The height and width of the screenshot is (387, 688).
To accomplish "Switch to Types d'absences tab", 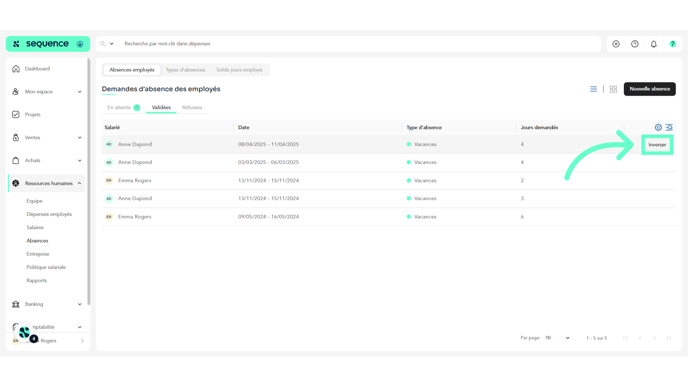I will tap(186, 70).
